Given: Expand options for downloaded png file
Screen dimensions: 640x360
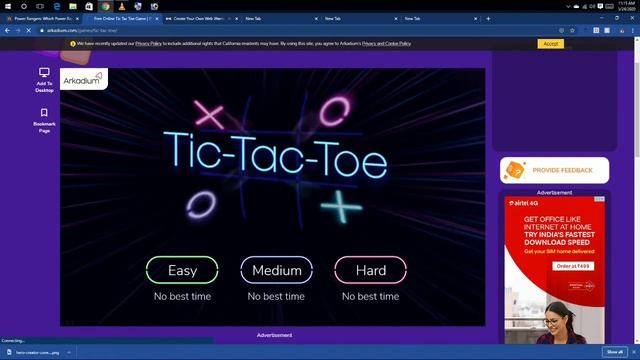Looking at the screenshot, I should pyautogui.click(x=69, y=352).
